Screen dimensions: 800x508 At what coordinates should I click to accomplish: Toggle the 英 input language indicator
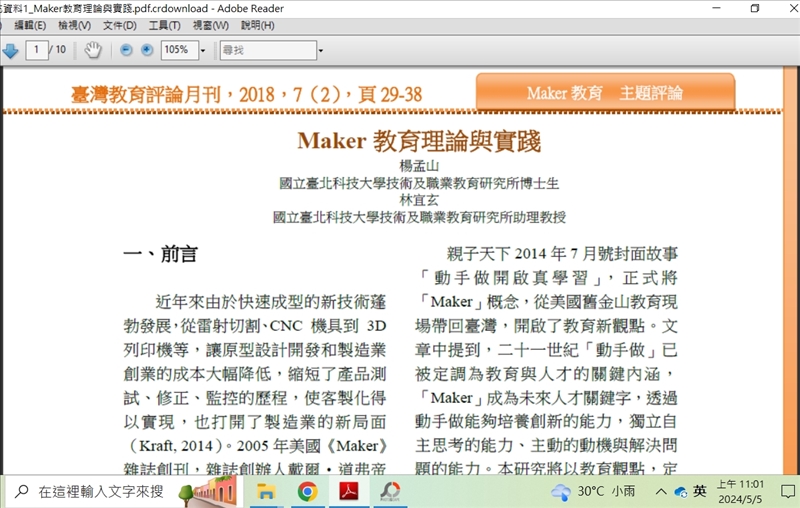pyautogui.click(x=700, y=491)
